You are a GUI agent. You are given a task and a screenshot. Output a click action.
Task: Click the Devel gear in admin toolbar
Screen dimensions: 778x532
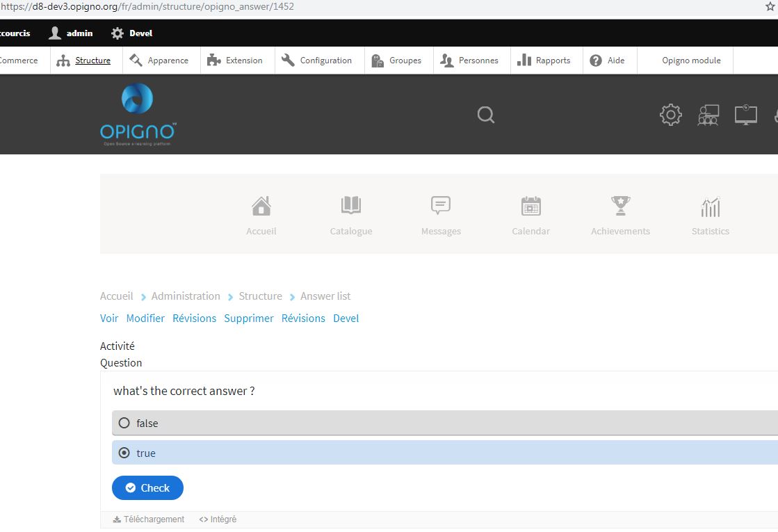(x=116, y=33)
